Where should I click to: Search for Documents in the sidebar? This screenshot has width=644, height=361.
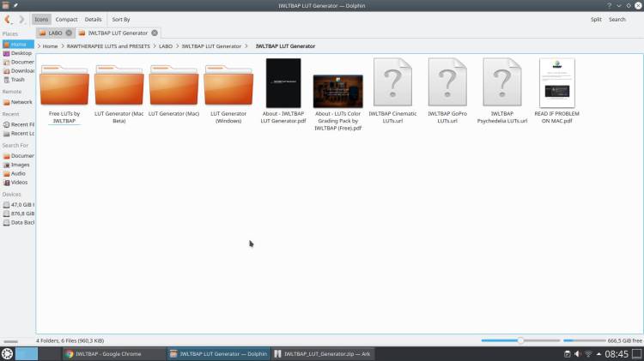tap(18, 156)
